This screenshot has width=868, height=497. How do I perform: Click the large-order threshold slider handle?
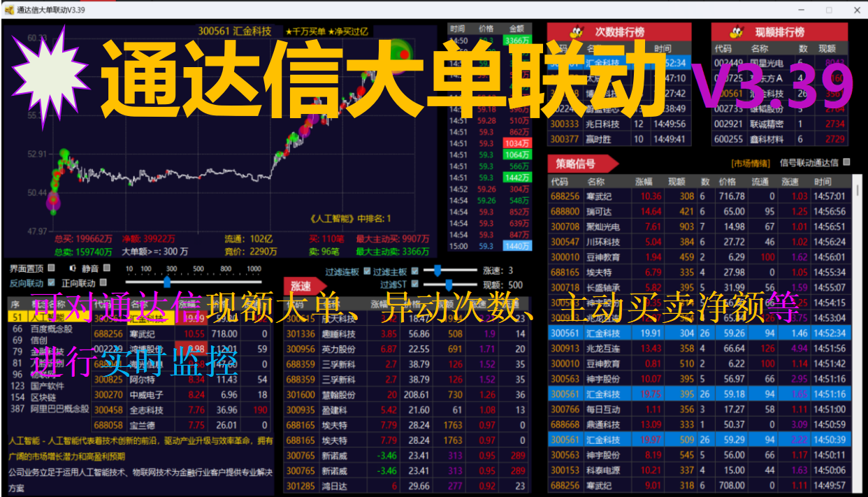click(168, 281)
